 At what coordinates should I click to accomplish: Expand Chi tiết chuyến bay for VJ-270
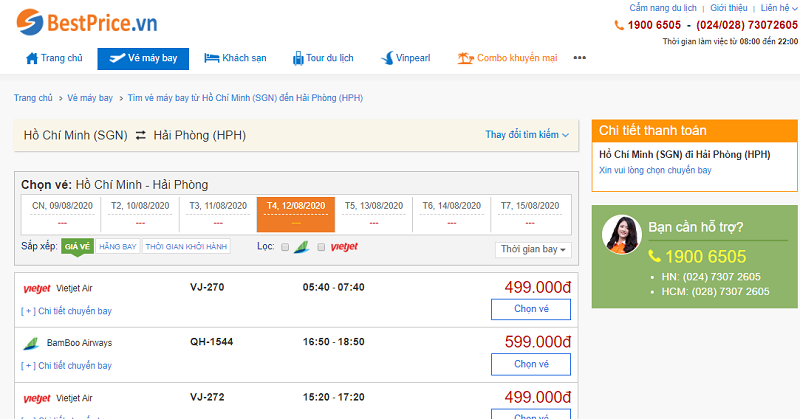click(x=66, y=311)
